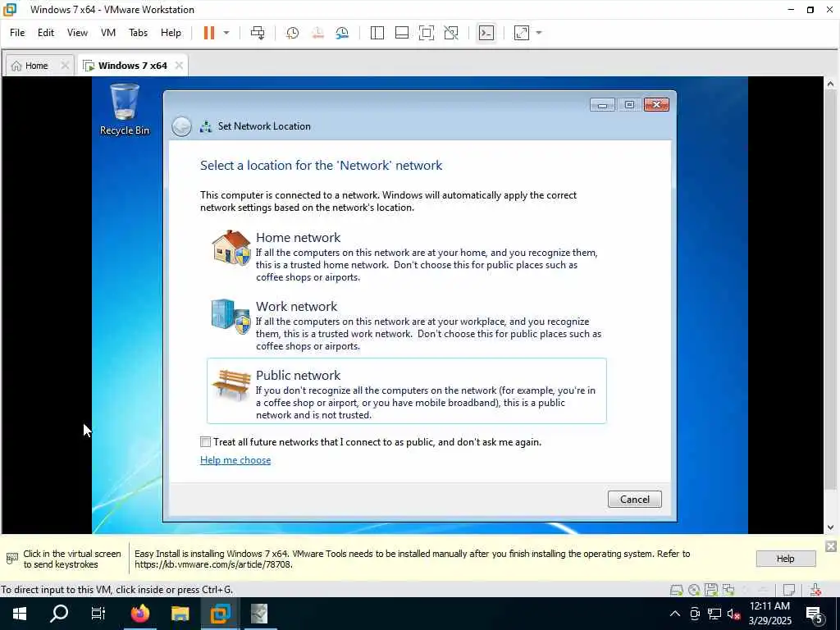Go back in Set Network Location dialog
Image resolution: width=840 pixels, height=630 pixels.
click(x=181, y=126)
